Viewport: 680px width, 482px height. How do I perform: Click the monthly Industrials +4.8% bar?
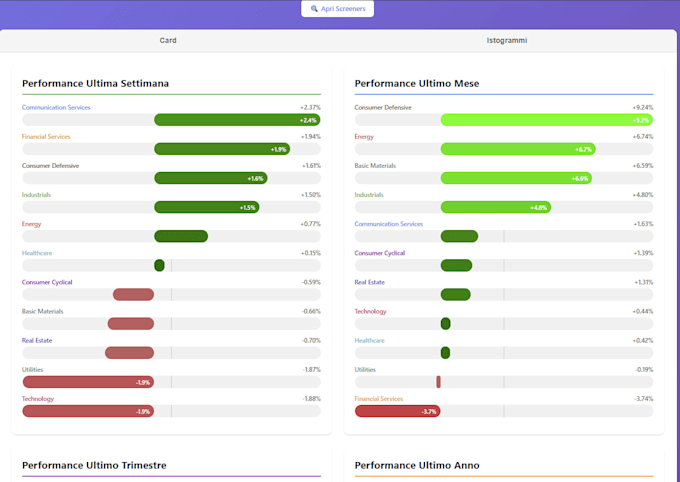(496, 207)
